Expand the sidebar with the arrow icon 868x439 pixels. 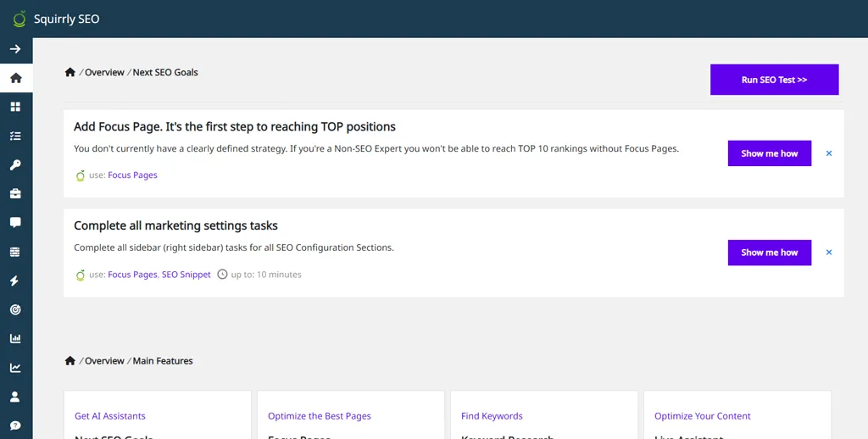tap(15, 48)
